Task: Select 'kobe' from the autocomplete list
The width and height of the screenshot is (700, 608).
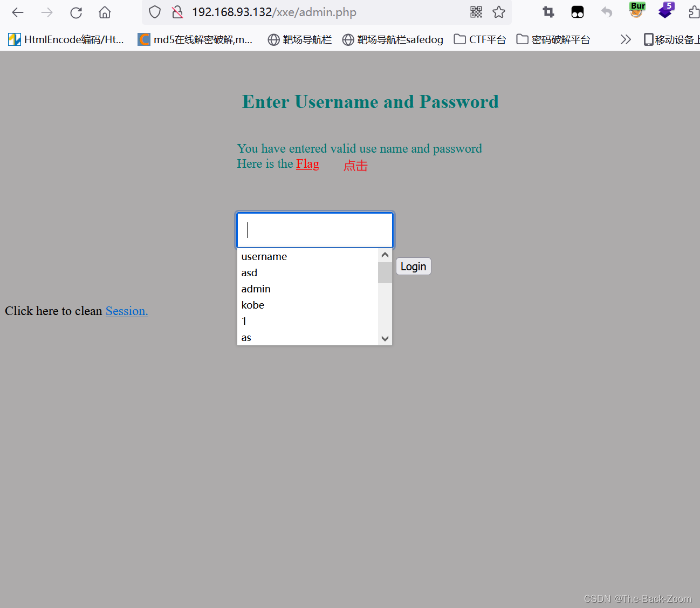Action: point(308,305)
